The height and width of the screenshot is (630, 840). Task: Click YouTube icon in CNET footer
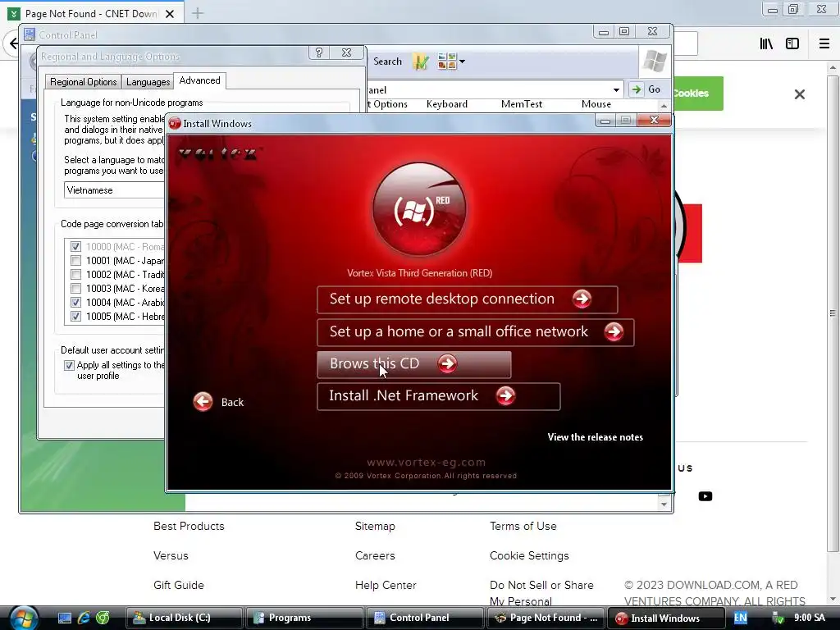point(705,496)
